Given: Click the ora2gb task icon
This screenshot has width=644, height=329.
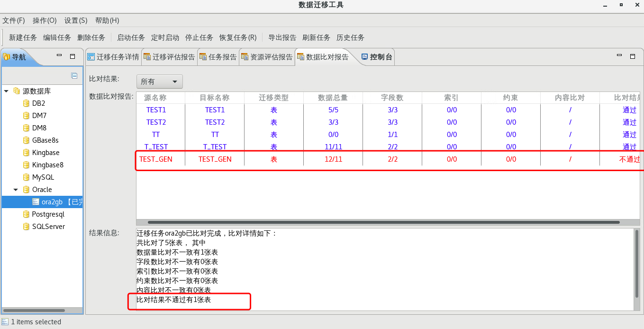Looking at the screenshot, I should [36, 202].
